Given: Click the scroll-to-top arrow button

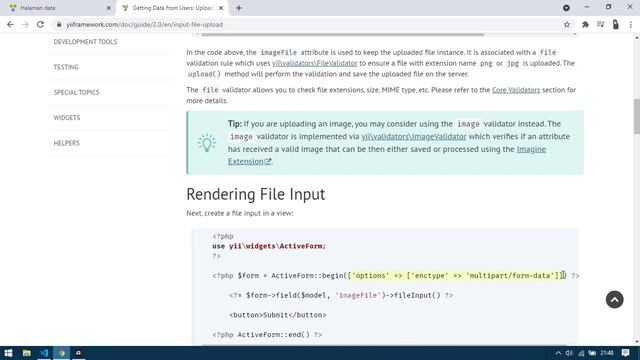Looking at the screenshot, I should (614, 300).
